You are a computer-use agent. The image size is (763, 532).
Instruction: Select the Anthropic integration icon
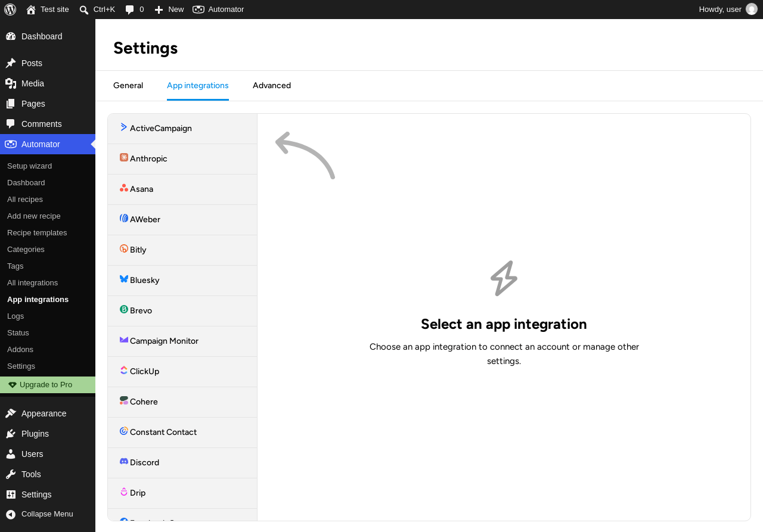coord(124,157)
